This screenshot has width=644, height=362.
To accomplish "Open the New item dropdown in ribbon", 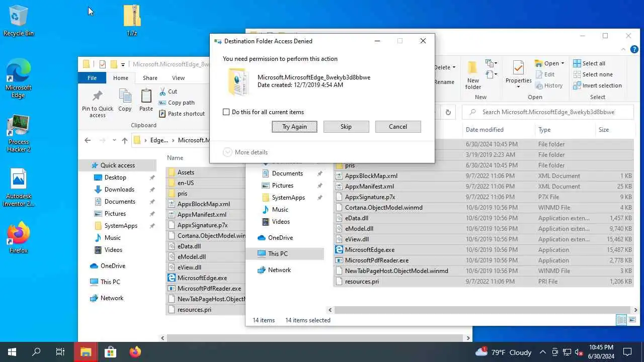I will (491, 63).
